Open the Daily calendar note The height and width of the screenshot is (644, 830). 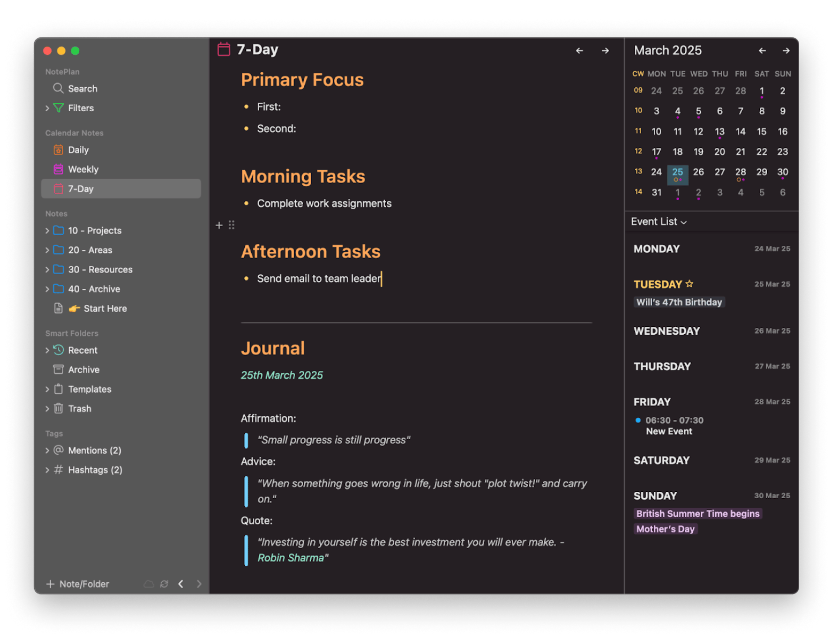pyautogui.click(x=78, y=150)
